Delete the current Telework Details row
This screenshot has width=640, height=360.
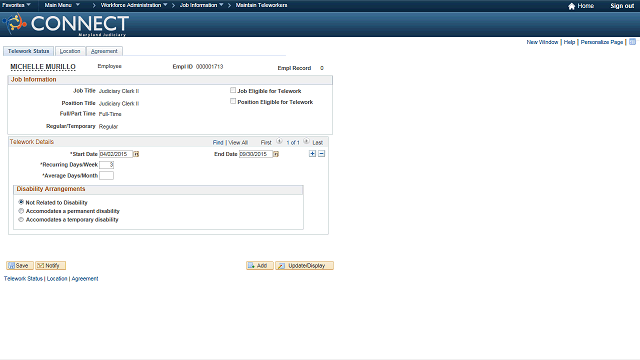pos(322,153)
